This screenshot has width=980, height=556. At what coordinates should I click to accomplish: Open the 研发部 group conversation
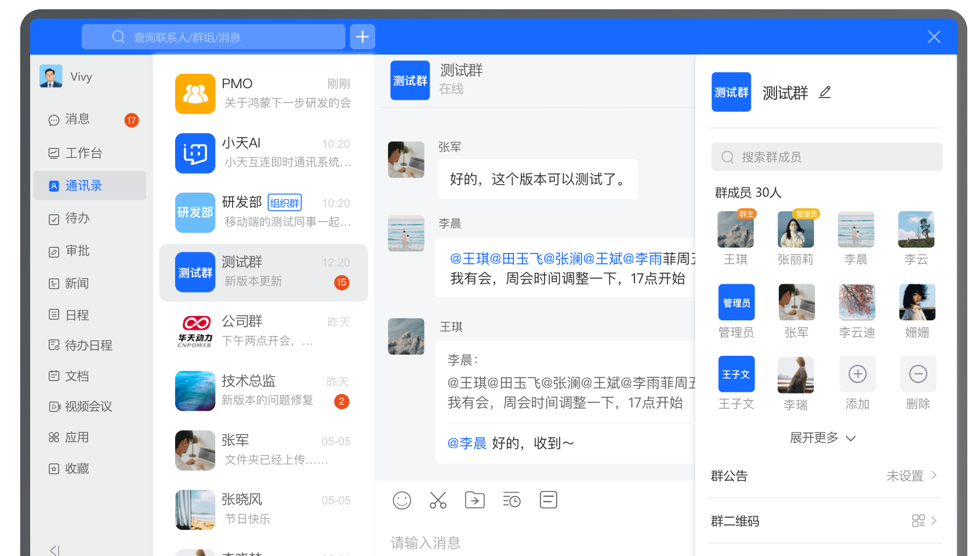click(x=264, y=212)
